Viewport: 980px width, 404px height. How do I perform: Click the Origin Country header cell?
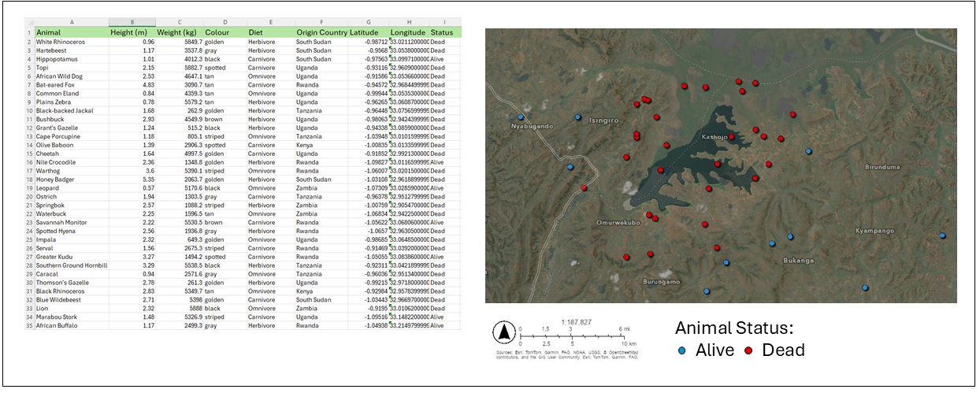pyautogui.click(x=321, y=32)
